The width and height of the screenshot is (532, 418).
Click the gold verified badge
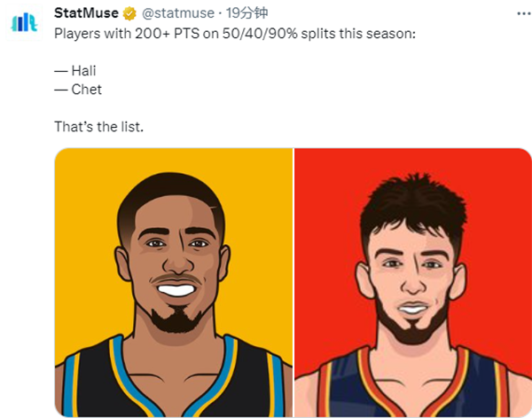pyautogui.click(x=129, y=13)
